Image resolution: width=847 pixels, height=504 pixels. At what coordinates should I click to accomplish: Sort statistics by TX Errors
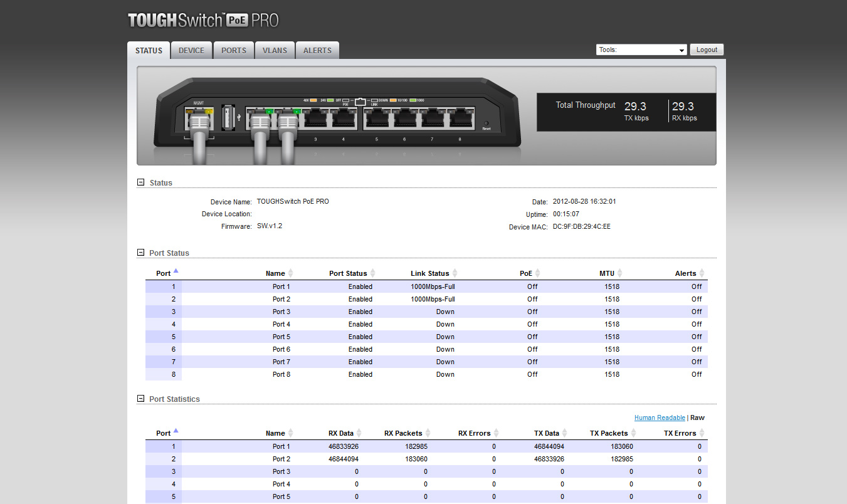click(x=684, y=433)
